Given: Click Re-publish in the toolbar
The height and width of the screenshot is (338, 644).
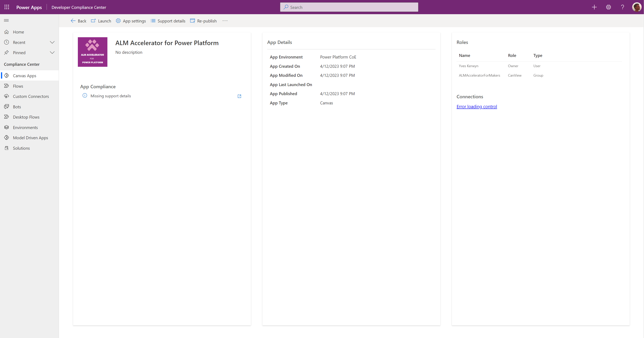Looking at the screenshot, I should (203, 21).
